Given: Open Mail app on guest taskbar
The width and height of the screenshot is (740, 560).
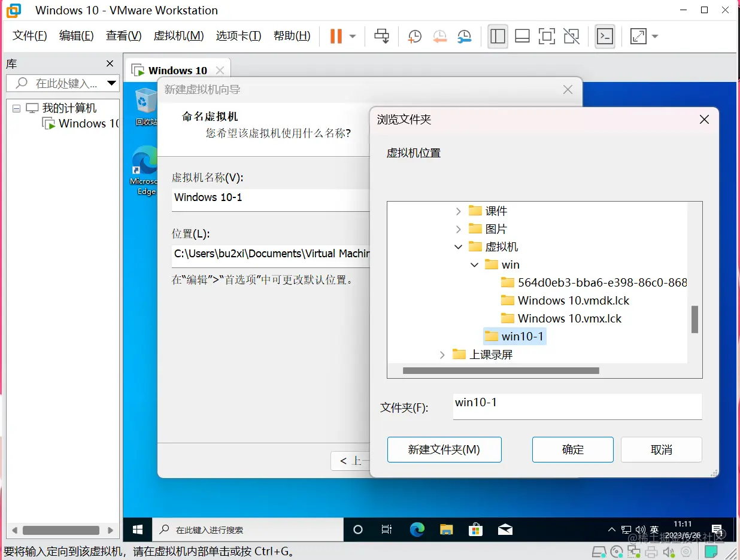Looking at the screenshot, I should coord(505,529).
